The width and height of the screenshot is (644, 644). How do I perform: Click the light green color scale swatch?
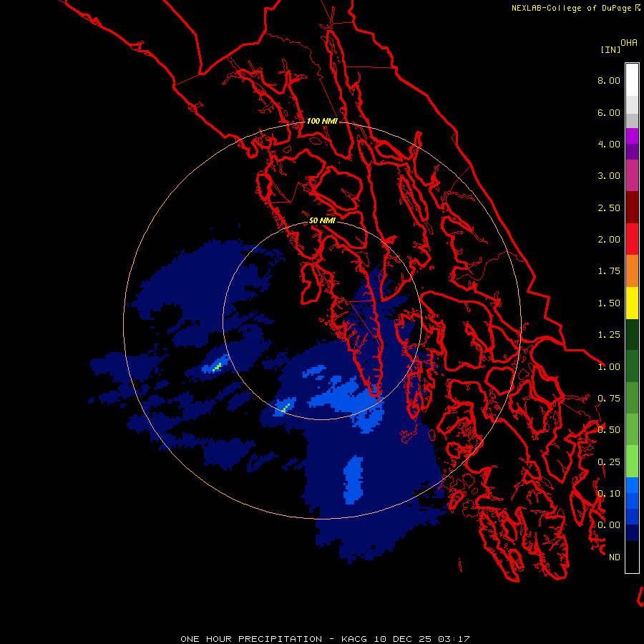(632, 462)
